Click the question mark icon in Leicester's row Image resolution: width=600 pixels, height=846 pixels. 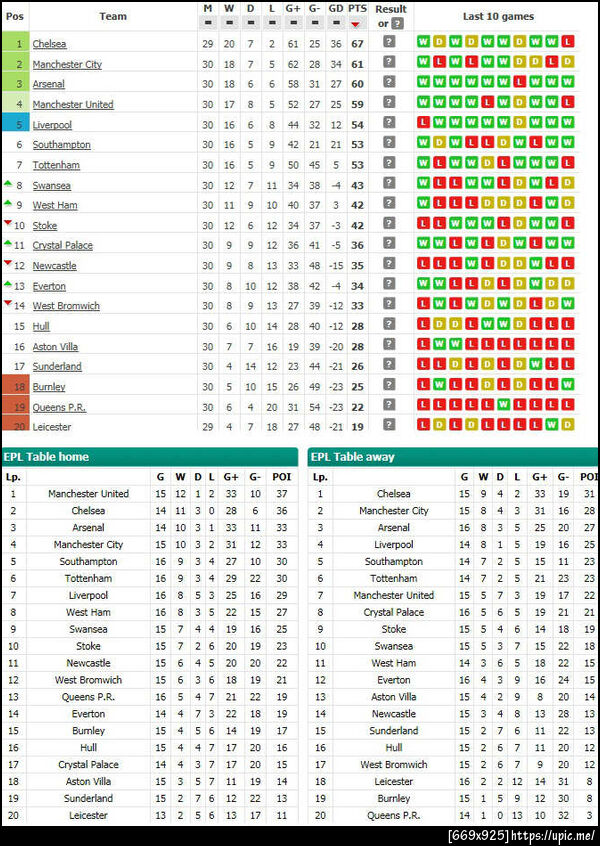[389, 426]
